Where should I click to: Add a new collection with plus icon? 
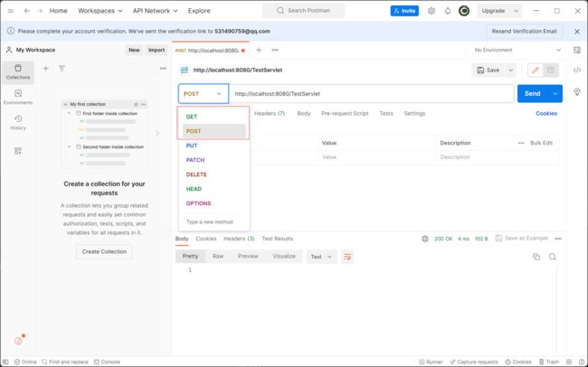tap(46, 68)
